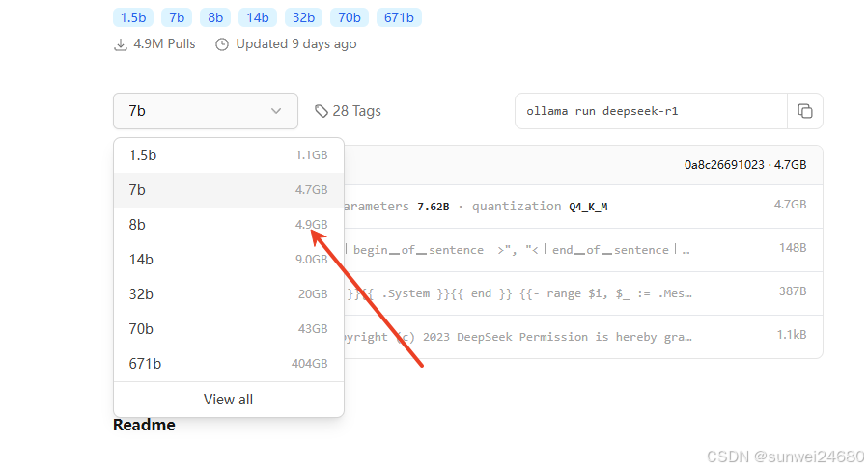The width and height of the screenshot is (868, 471).
Task: Click the 1.5b blue tag badge
Action: click(133, 17)
